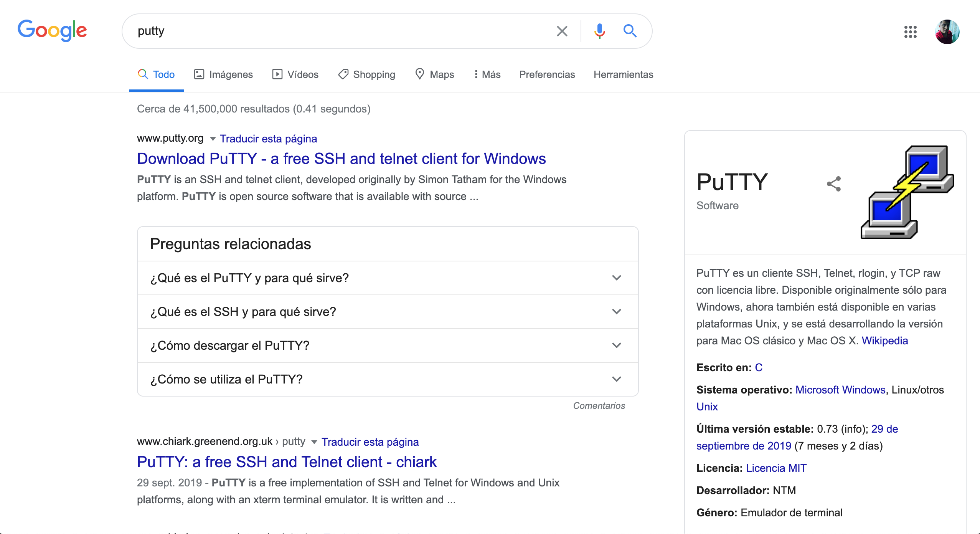
Task: Open the Maps tab
Action: click(x=434, y=74)
